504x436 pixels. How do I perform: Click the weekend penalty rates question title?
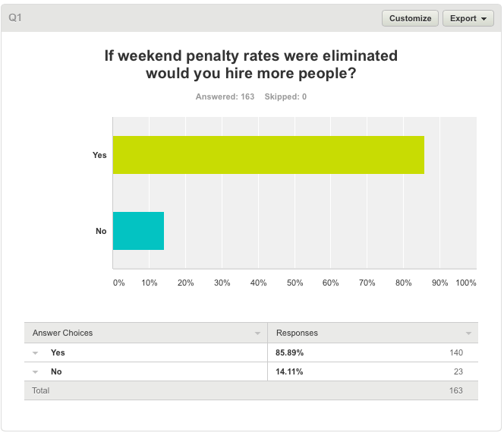pyautogui.click(x=250, y=65)
